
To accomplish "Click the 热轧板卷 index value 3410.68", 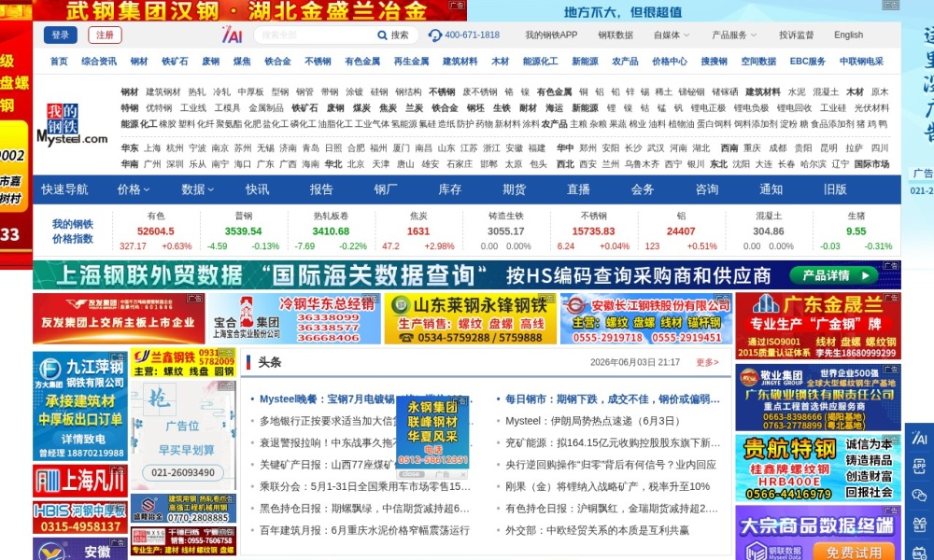I will [331, 231].
